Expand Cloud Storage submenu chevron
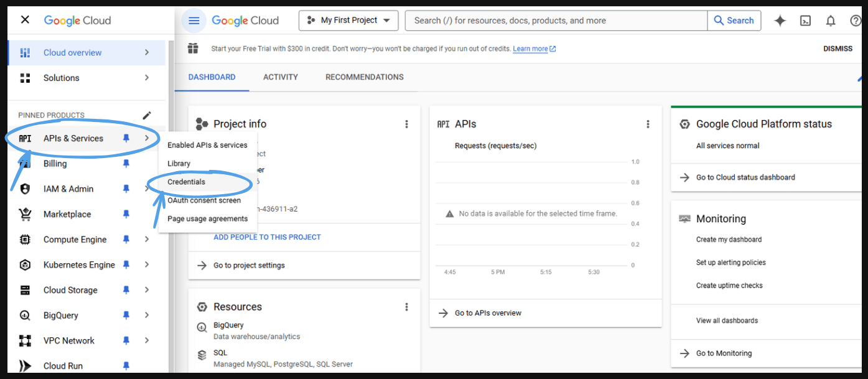This screenshot has width=868, height=379. (x=147, y=290)
